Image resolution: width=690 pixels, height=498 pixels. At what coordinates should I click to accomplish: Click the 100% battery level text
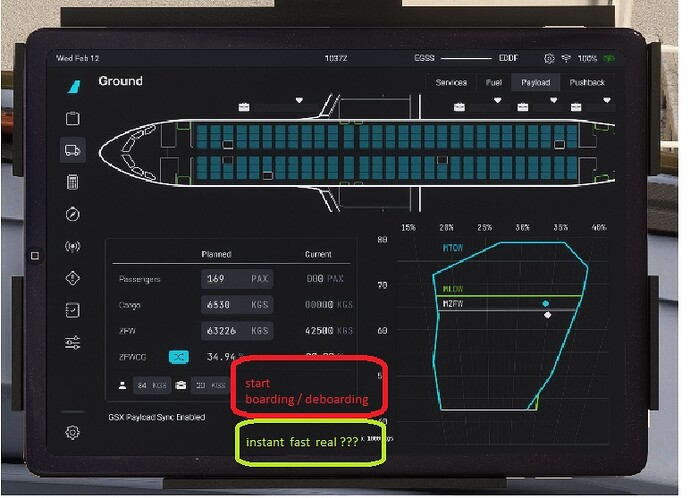pyautogui.click(x=587, y=58)
